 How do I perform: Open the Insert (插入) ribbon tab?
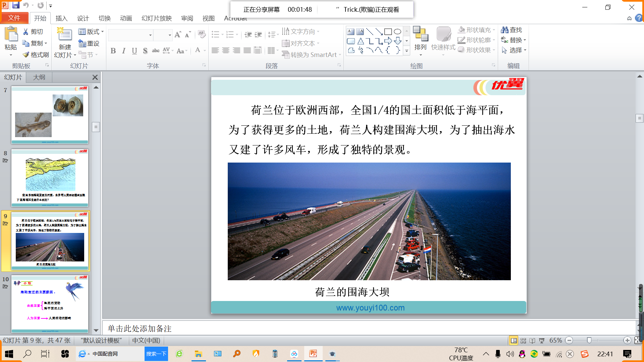pyautogui.click(x=61, y=18)
